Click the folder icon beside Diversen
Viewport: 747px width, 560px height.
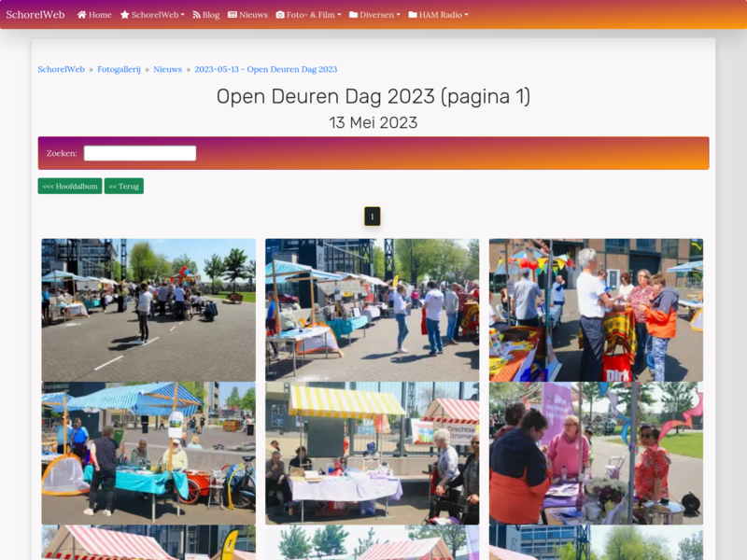(x=354, y=15)
